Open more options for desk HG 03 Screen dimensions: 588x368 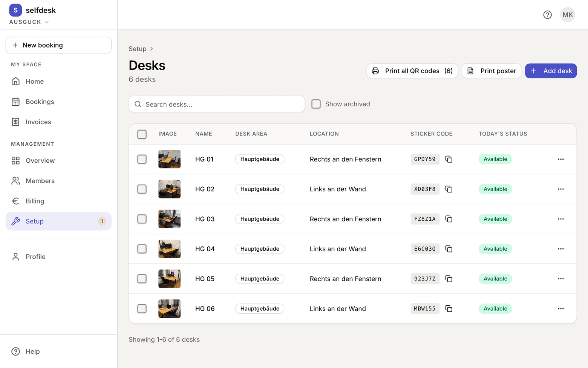pos(561,219)
